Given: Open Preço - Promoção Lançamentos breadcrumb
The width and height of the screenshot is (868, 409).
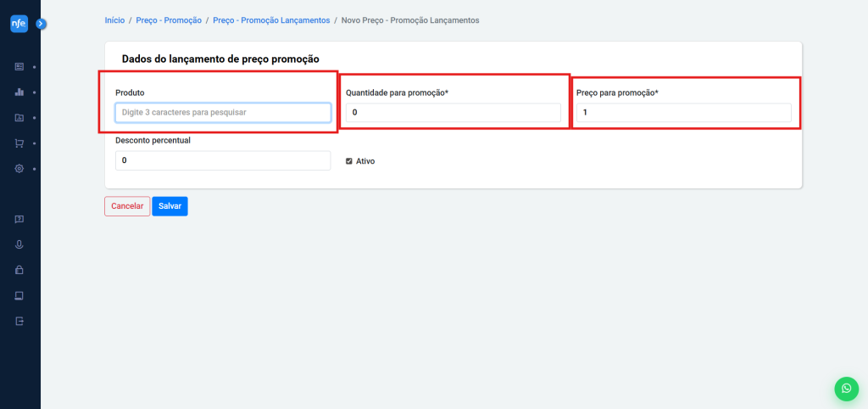Looking at the screenshot, I should point(271,20).
